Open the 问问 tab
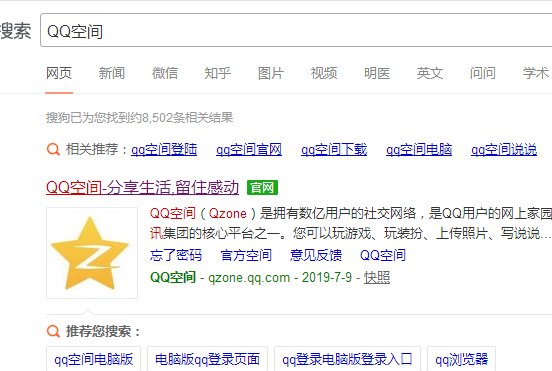The image size is (552, 371). tap(483, 73)
